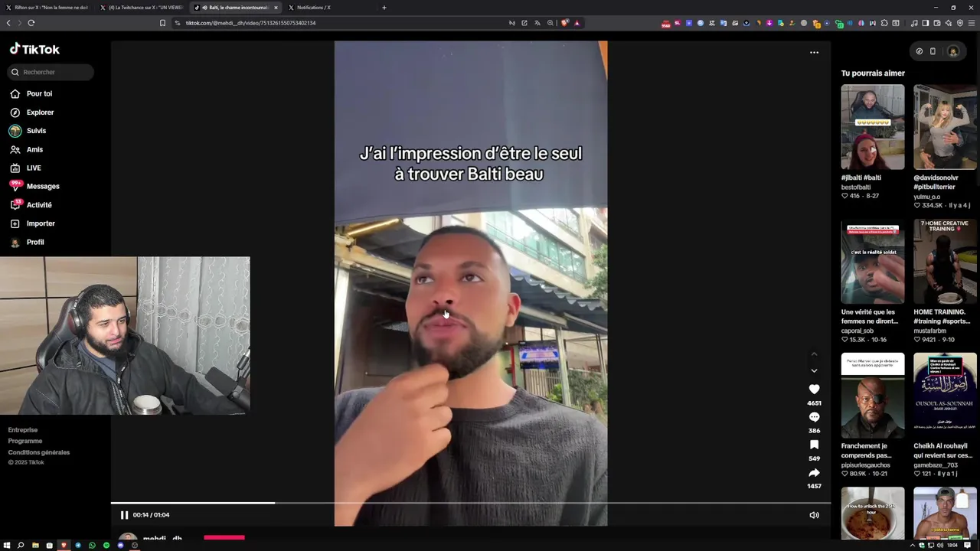The image size is (980, 551).
Task: Open the Pour toi feed
Action: [x=39, y=93]
